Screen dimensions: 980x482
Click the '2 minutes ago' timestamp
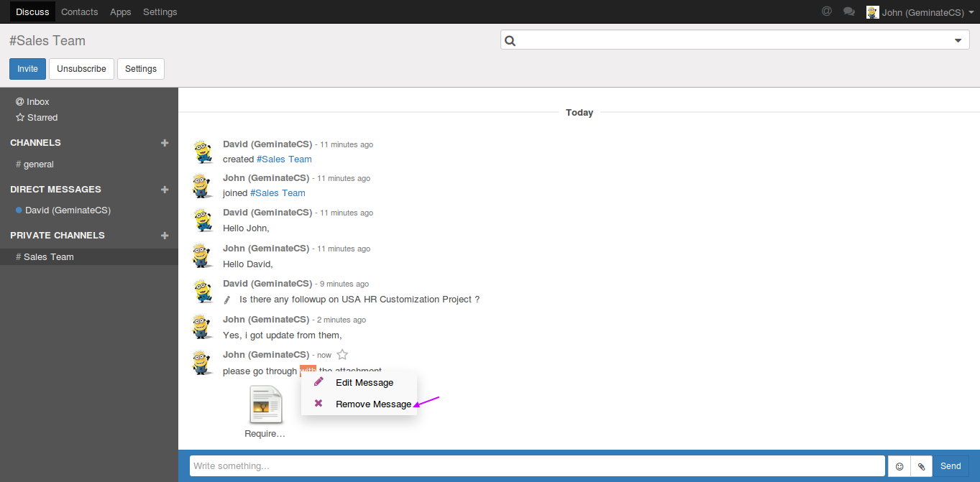point(342,320)
